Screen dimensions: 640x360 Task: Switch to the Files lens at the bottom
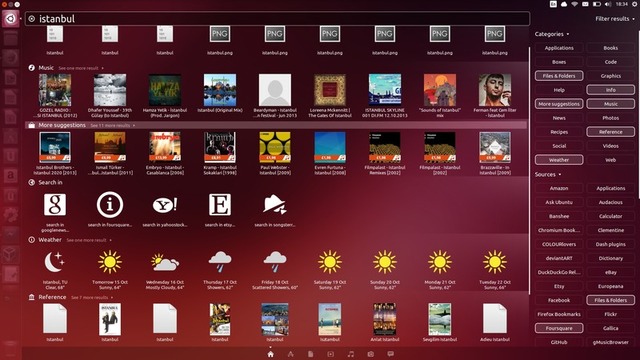click(x=311, y=354)
